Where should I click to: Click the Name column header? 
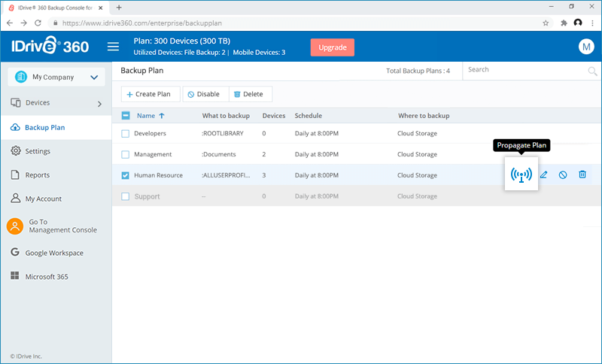[x=146, y=116]
